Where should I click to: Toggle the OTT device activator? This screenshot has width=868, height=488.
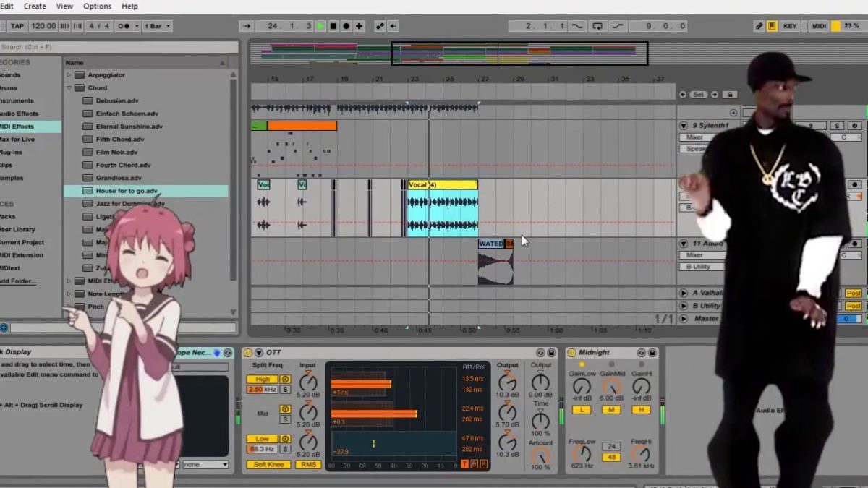[x=248, y=353]
